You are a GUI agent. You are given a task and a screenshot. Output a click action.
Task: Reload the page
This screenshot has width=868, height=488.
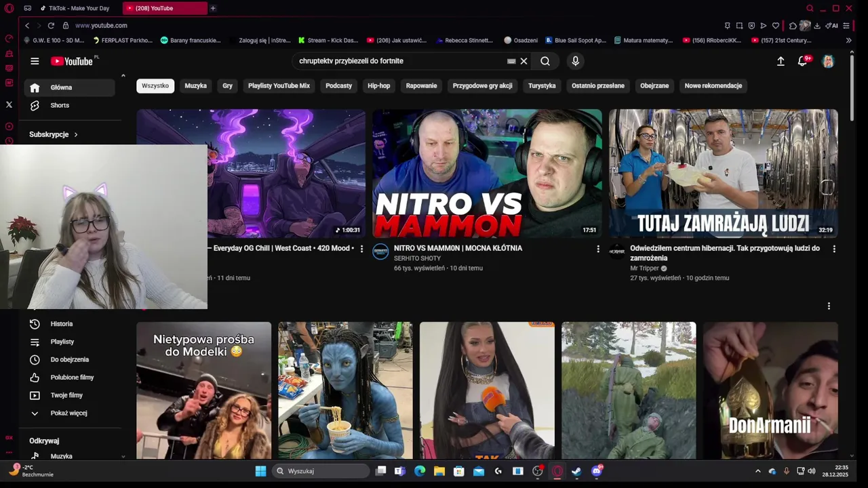[51, 25]
